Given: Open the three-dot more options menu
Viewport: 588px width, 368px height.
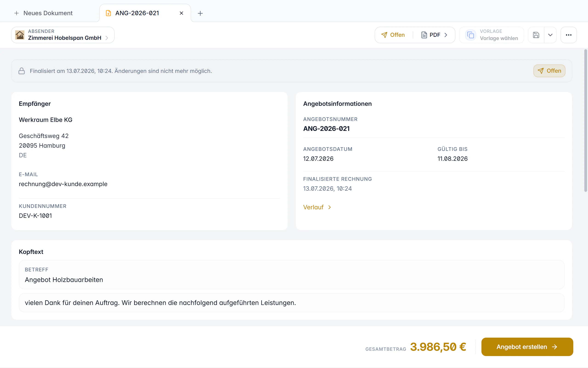Looking at the screenshot, I should 568,35.
